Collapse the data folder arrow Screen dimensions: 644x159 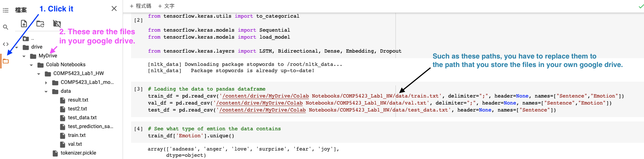tap(46, 91)
